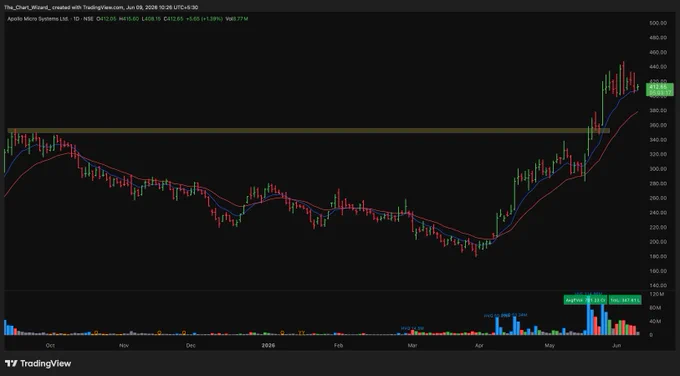Screen dimensions: 680x376
Task: Click the high value H415.60
Action: pos(129,19)
